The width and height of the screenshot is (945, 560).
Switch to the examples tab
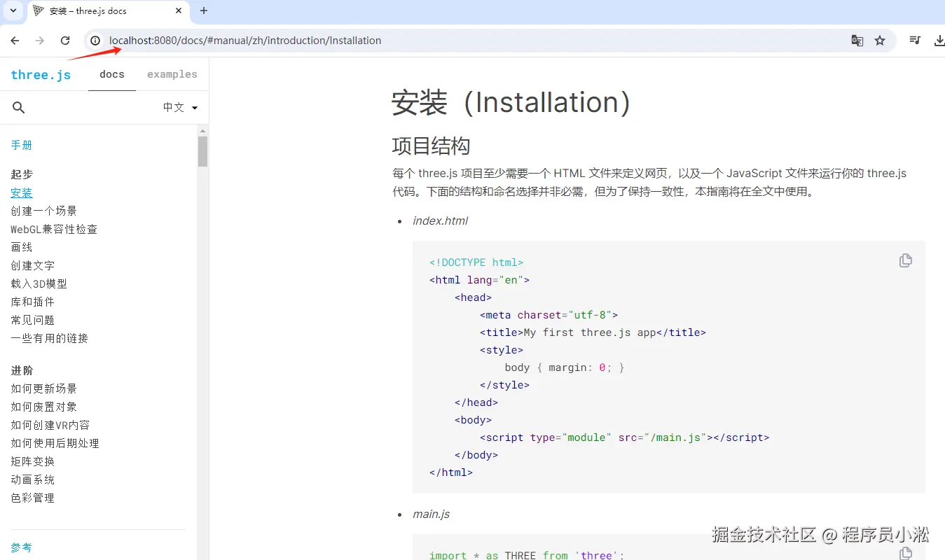point(172,74)
